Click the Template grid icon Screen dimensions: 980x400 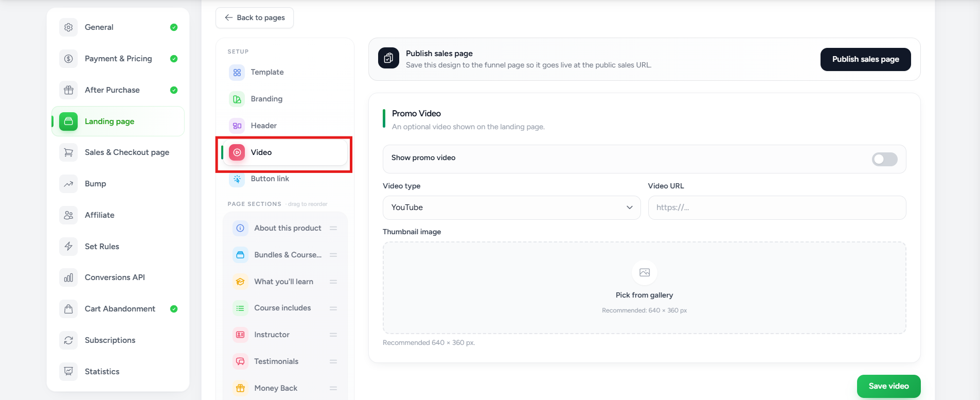[237, 72]
